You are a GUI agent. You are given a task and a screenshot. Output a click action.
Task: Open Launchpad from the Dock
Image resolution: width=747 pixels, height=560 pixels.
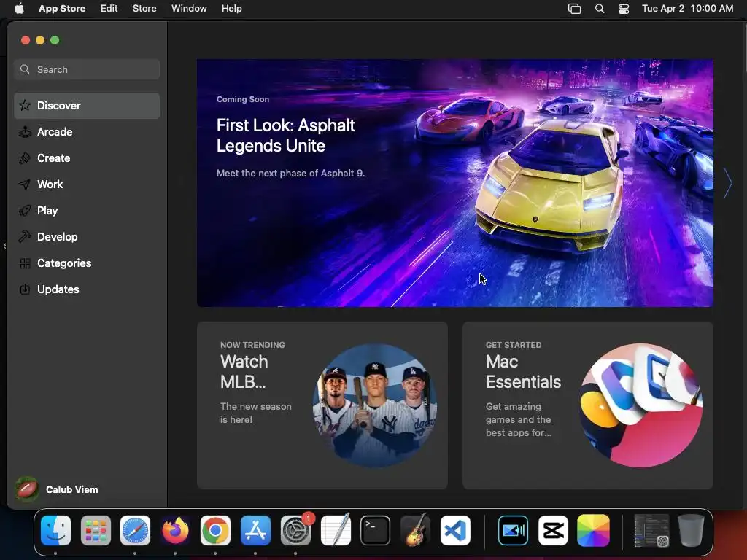(96, 531)
